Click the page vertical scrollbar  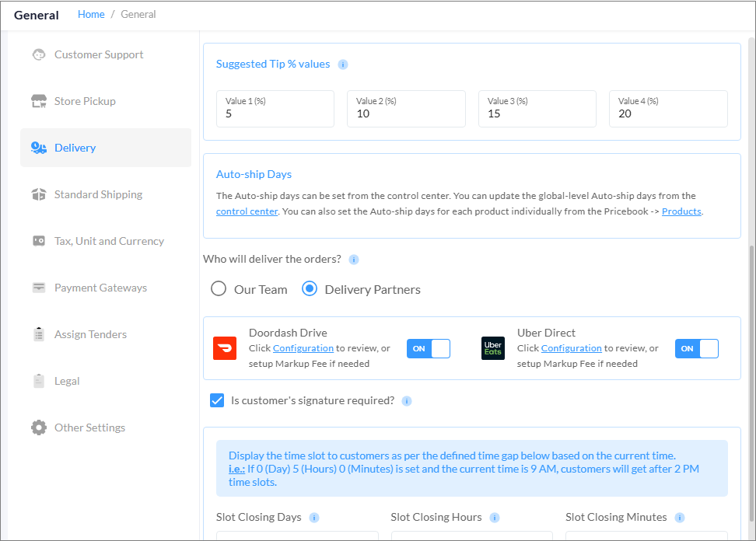pyautogui.click(x=751, y=383)
